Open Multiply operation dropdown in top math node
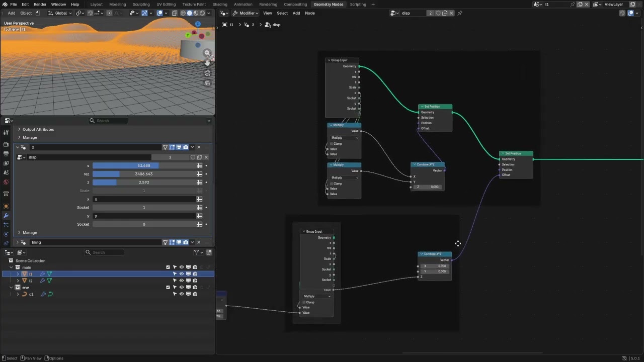Screen dimensions: 644x362 point(345,138)
